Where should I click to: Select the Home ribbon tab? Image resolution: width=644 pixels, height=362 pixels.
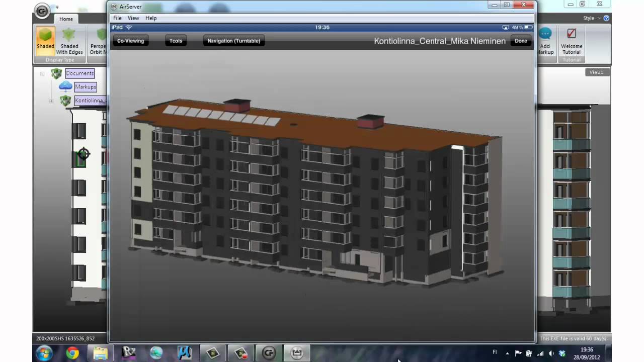click(x=66, y=19)
